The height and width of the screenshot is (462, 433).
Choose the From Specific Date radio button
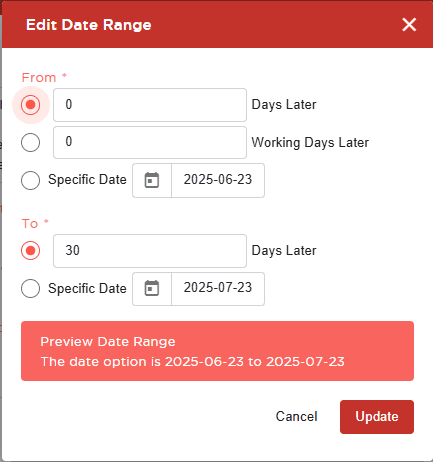(x=31, y=180)
